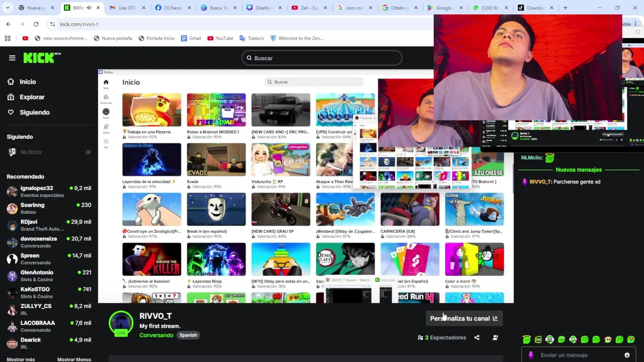Click the Nuevos mensajes chat banner

pyautogui.click(x=579, y=169)
